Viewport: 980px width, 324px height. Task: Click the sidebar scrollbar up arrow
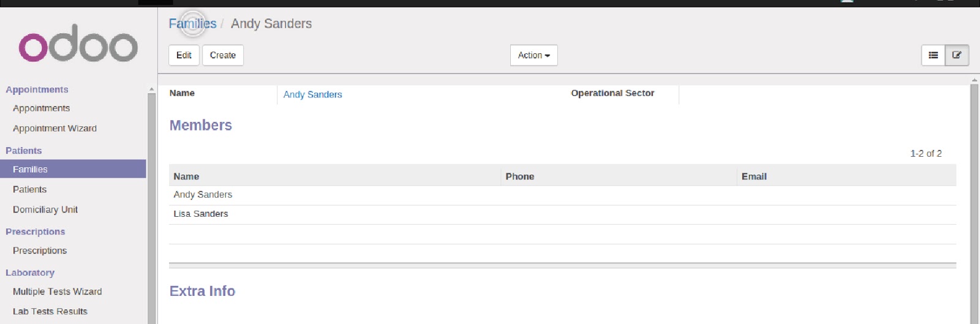[x=151, y=89]
